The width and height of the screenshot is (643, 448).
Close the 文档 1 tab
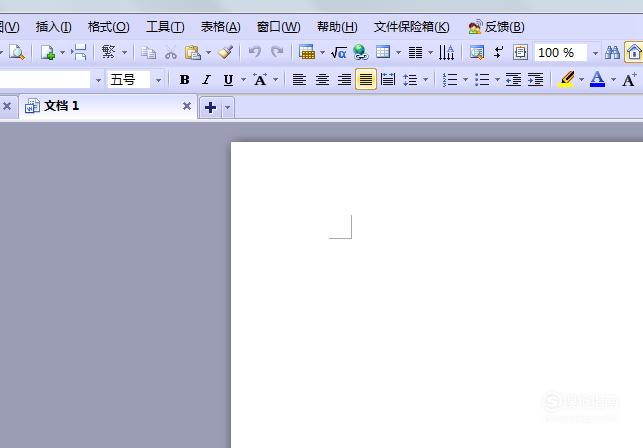click(x=187, y=106)
